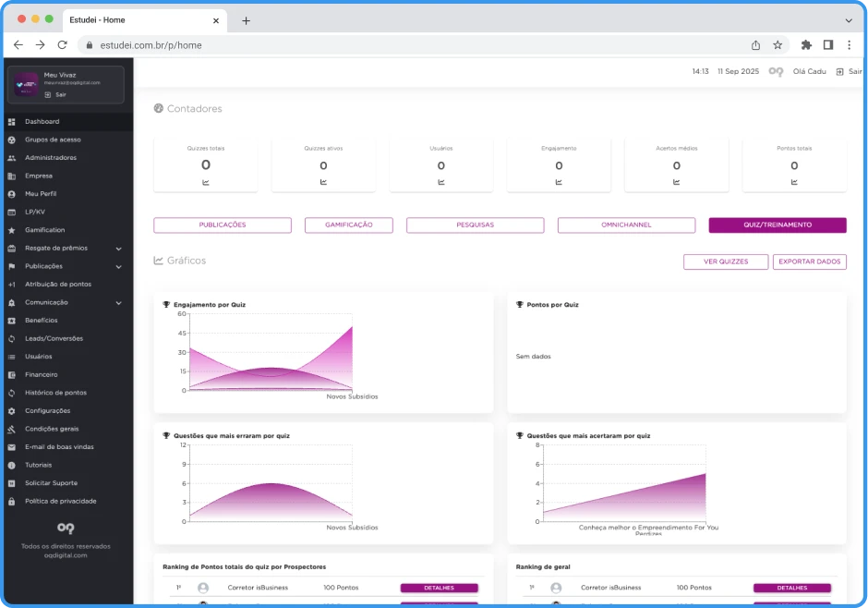Click the EXPORTAR DADOS button
The image size is (868, 608).
[809, 262]
